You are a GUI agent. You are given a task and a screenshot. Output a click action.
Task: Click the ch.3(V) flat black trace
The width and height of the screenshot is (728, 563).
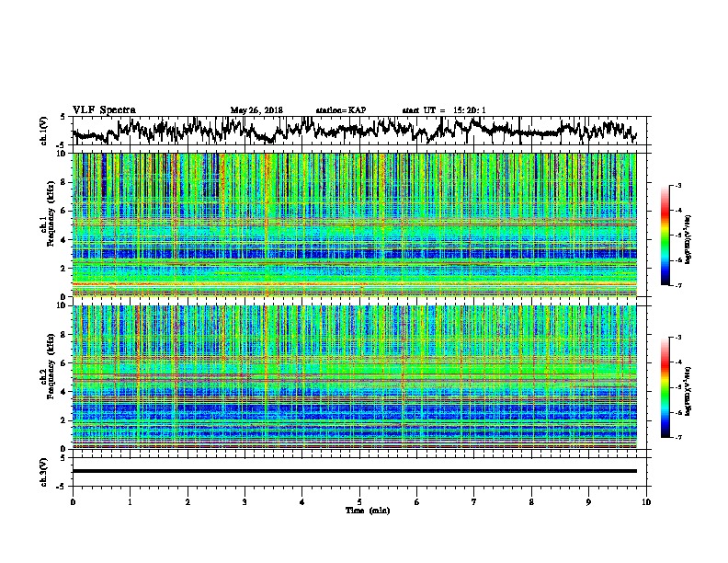(x=354, y=471)
